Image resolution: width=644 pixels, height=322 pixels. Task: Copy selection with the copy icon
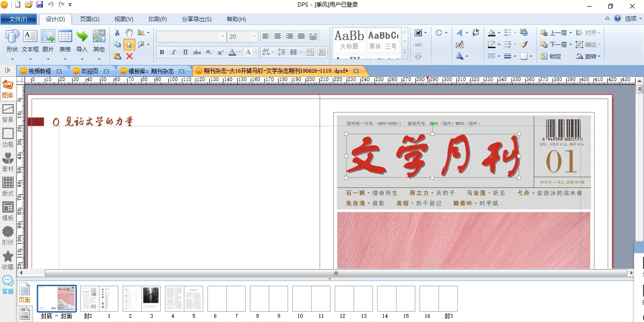tap(117, 44)
